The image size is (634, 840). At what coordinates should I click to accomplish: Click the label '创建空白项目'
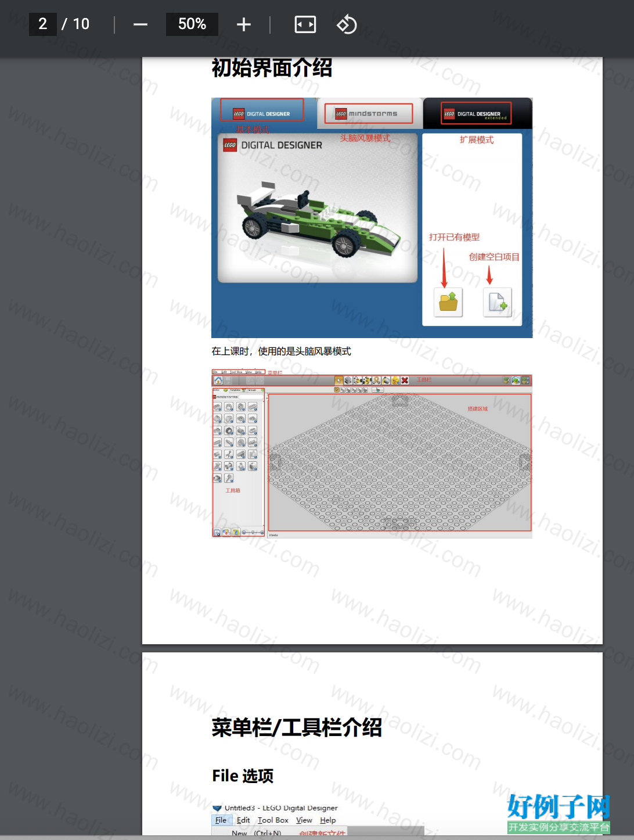[494, 257]
